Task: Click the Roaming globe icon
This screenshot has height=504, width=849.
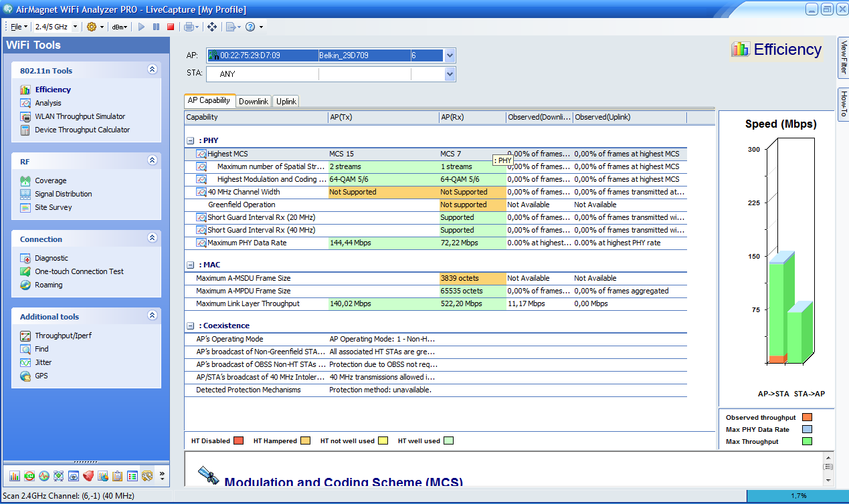Action: point(25,285)
